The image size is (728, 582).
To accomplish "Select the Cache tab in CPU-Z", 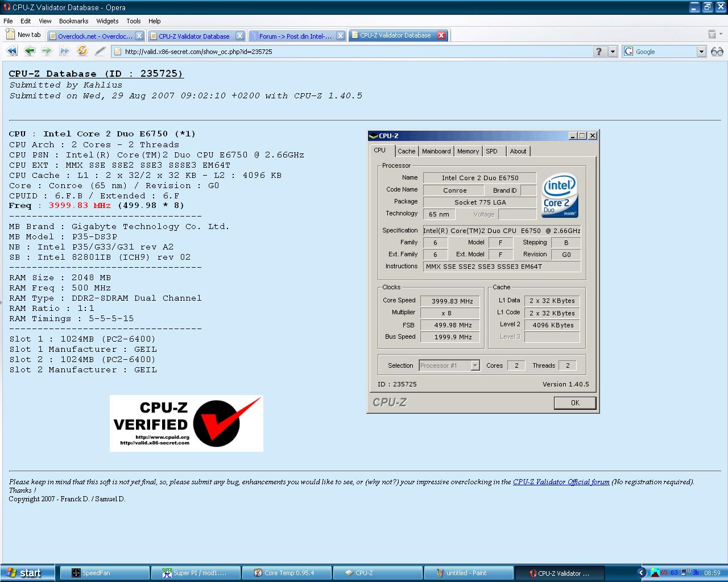I will (407, 151).
